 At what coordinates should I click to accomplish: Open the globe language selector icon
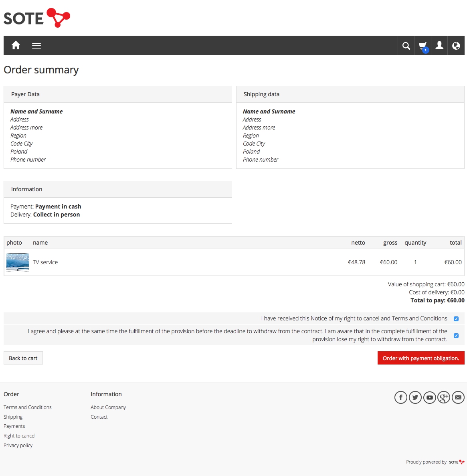pyautogui.click(x=456, y=46)
